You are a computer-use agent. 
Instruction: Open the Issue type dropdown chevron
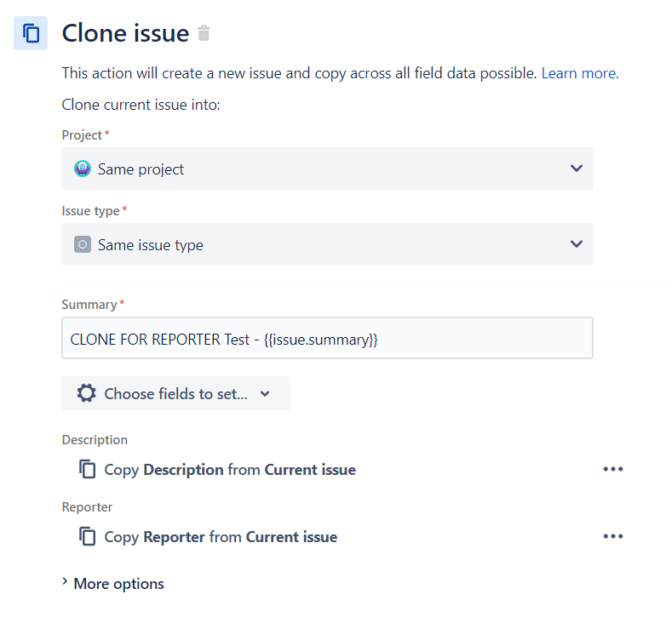point(577,244)
